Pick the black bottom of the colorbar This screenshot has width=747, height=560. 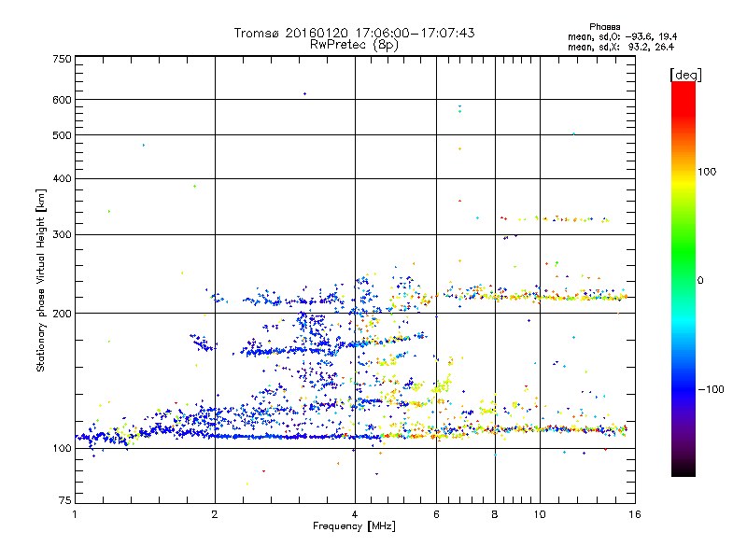pyautogui.click(x=684, y=470)
